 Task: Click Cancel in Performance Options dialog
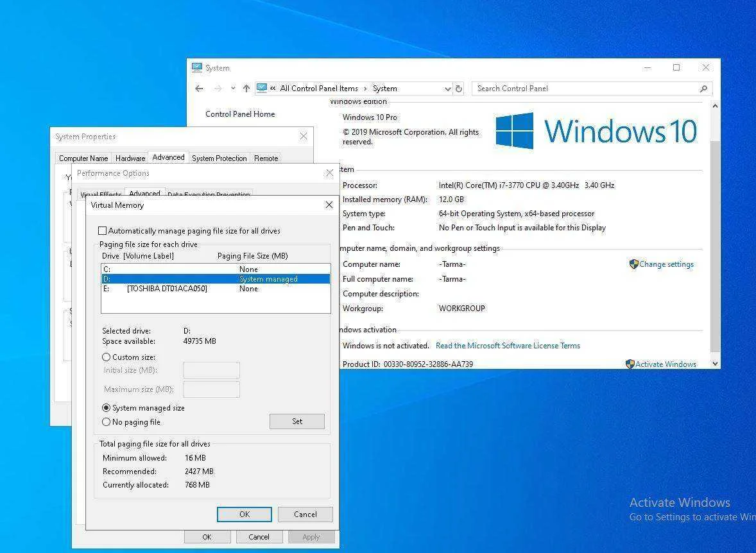tap(259, 536)
